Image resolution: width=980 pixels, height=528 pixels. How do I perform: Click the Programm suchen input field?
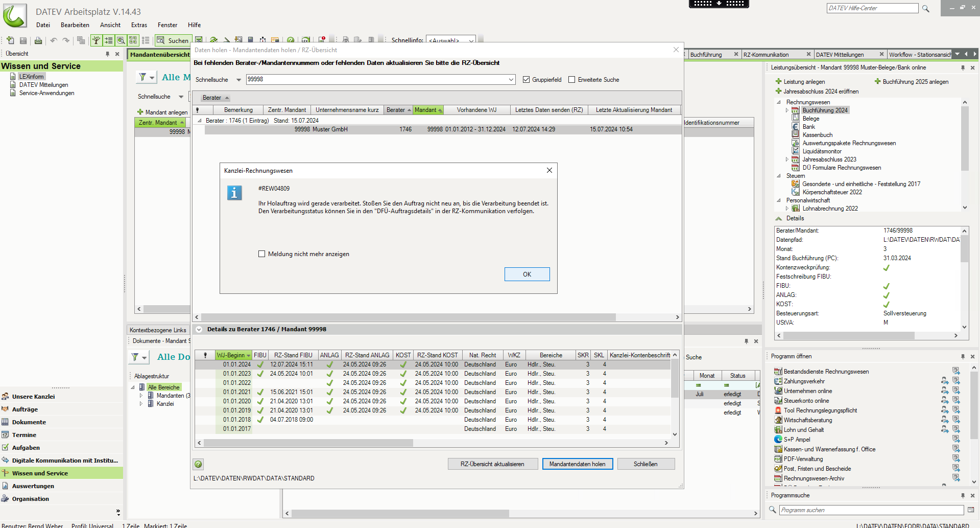(870, 510)
